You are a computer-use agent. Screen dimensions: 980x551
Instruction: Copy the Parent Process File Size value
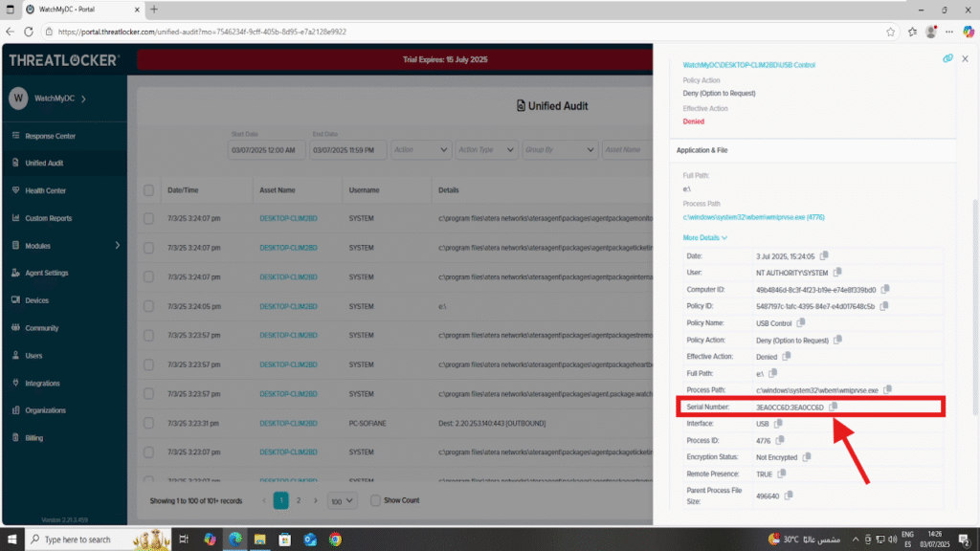[x=789, y=496]
